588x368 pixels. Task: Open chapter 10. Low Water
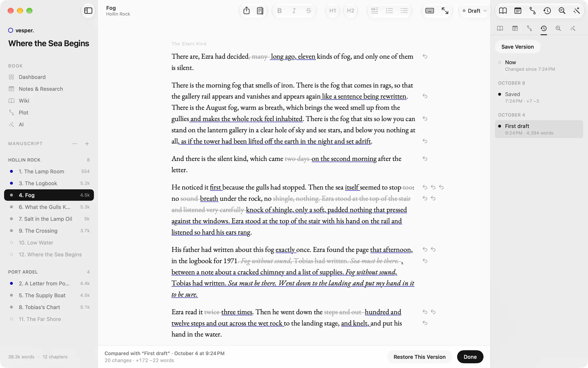pyautogui.click(x=49, y=243)
